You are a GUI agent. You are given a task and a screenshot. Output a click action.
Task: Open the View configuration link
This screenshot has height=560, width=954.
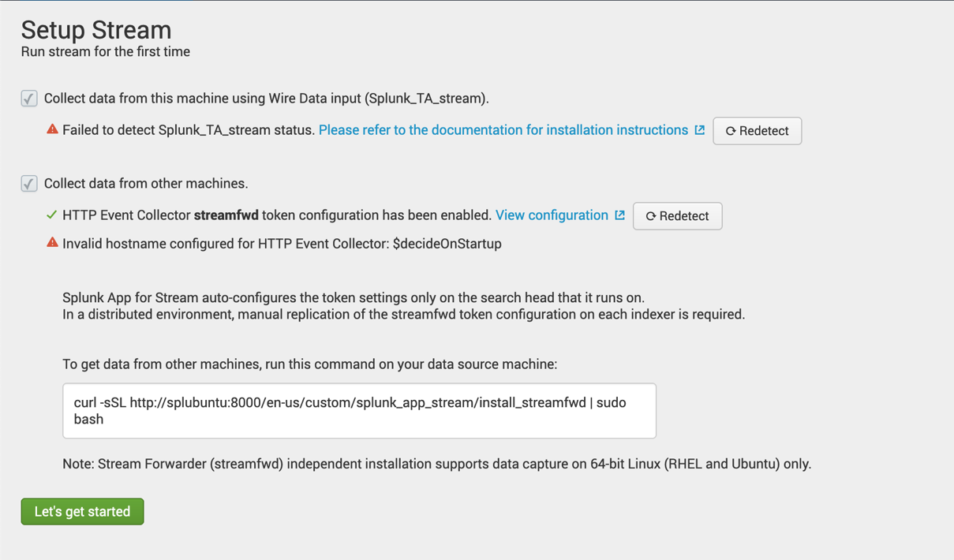[552, 215]
